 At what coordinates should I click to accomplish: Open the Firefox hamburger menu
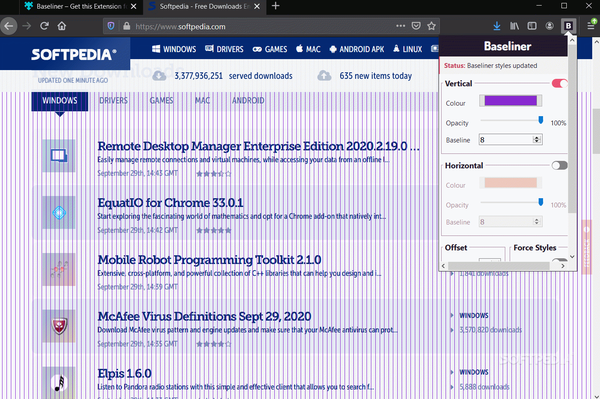(x=591, y=26)
